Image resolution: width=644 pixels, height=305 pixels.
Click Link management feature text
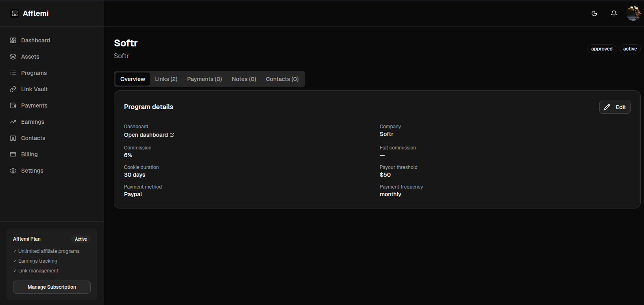click(x=38, y=271)
